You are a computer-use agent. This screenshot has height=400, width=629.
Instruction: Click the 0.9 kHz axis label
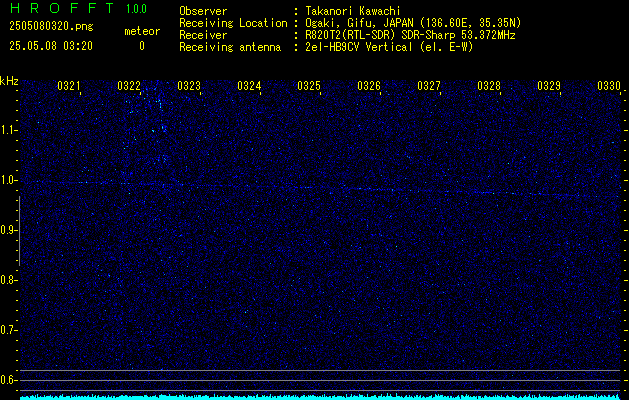click(7, 230)
